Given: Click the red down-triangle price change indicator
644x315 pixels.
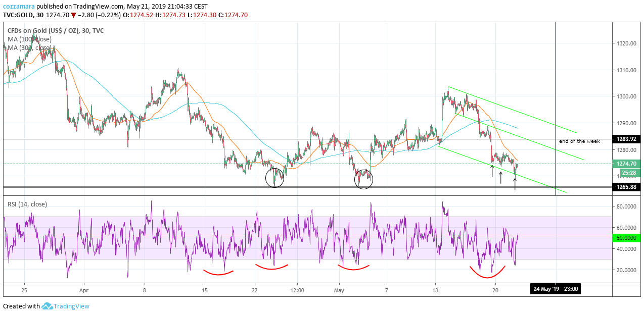Looking at the screenshot, I should (x=73, y=15).
